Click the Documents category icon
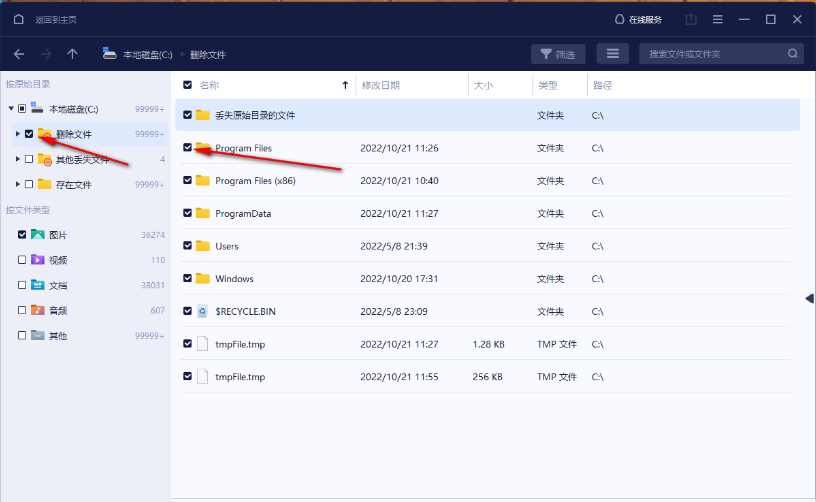The image size is (816, 502). (37, 285)
